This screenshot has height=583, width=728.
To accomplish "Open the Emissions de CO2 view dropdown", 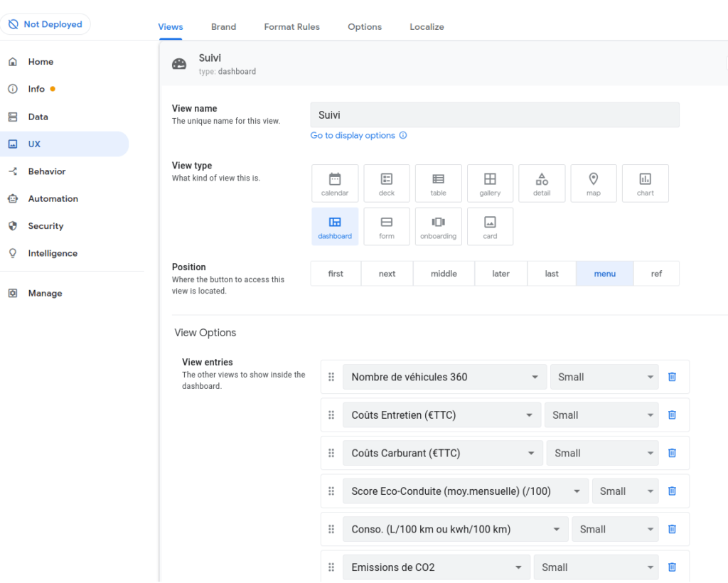I will coord(437,567).
